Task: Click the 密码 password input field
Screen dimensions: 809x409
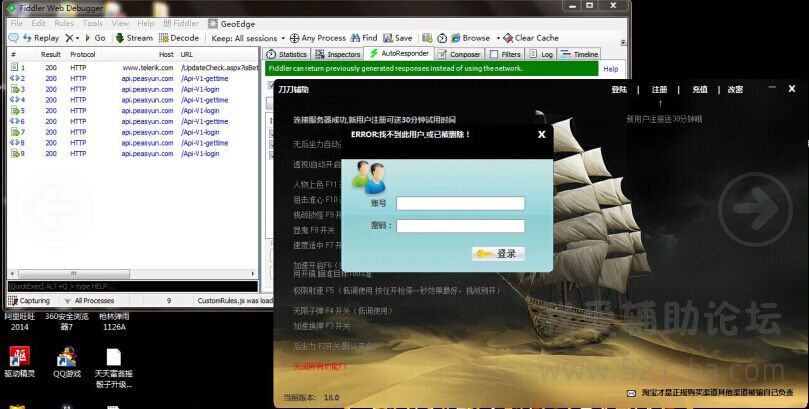Action: (x=460, y=226)
